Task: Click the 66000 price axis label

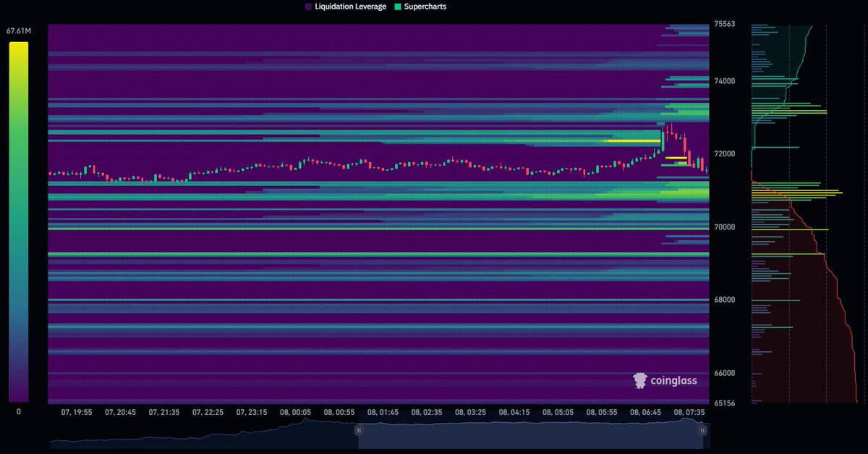Action: [x=726, y=374]
